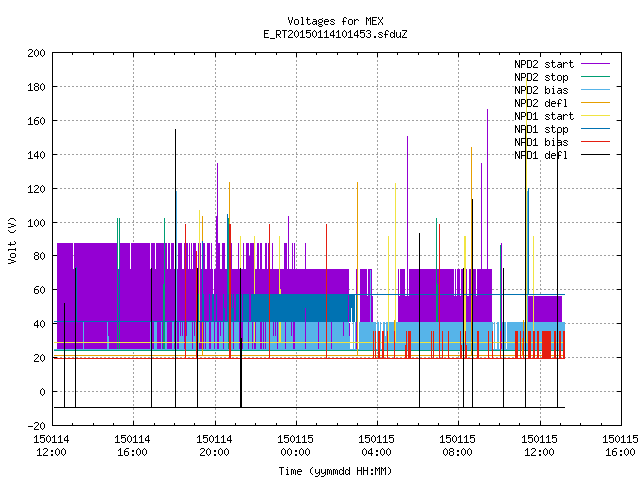Click the purple NPD2 start legend line
Viewport: 640px width, 480px height.
tap(595, 64)
